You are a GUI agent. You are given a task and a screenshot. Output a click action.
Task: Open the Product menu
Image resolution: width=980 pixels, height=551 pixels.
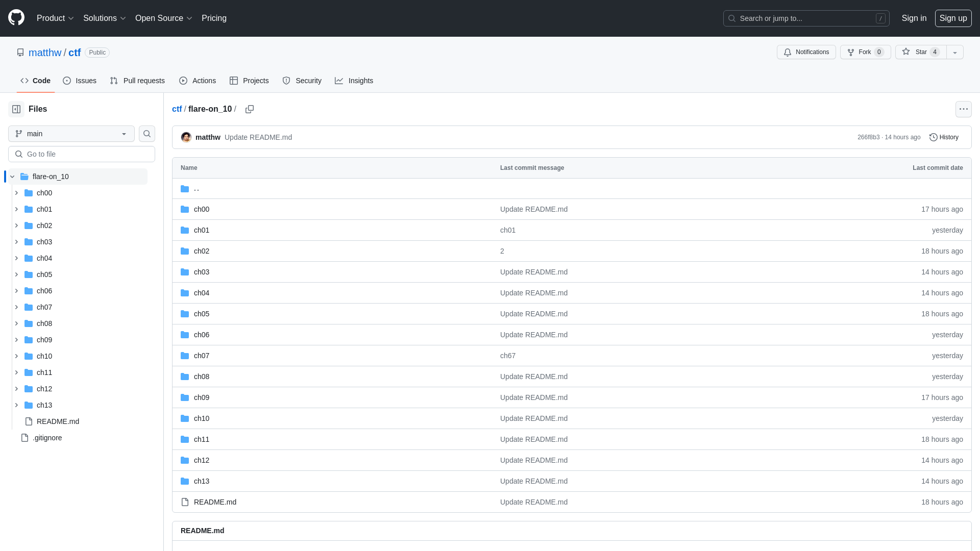click(55, 18)
